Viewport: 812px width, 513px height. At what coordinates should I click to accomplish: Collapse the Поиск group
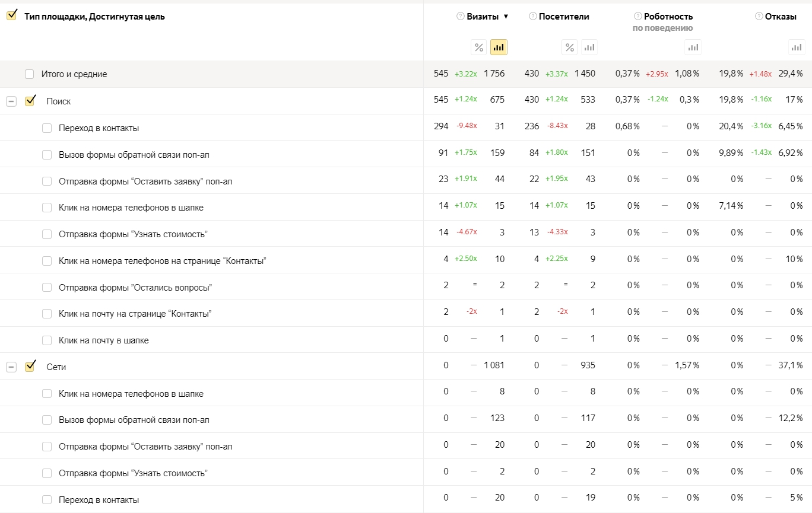click(11, 101)
